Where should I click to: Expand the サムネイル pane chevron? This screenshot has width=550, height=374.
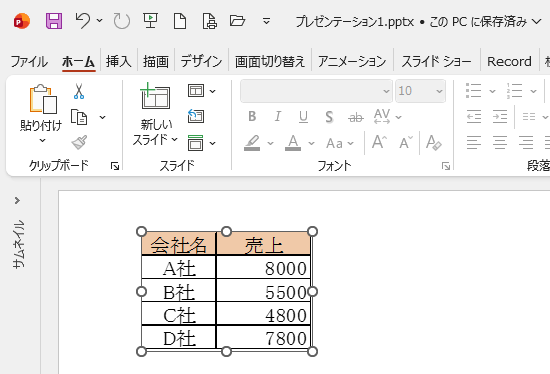(x=18, y=201)
